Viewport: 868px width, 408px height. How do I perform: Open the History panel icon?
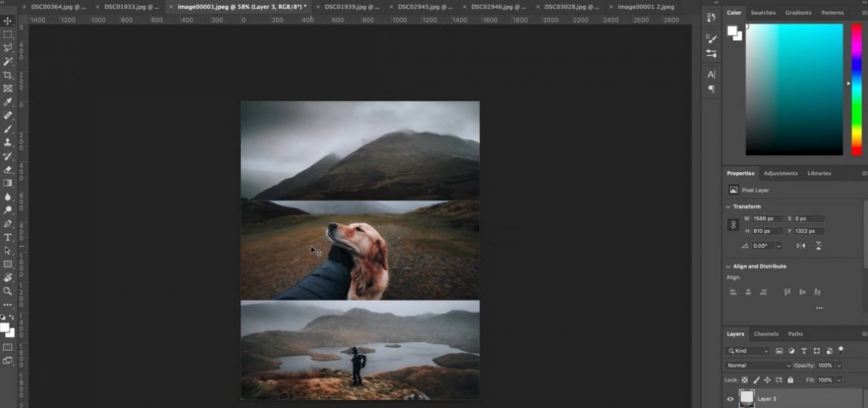tap(711, 16)
